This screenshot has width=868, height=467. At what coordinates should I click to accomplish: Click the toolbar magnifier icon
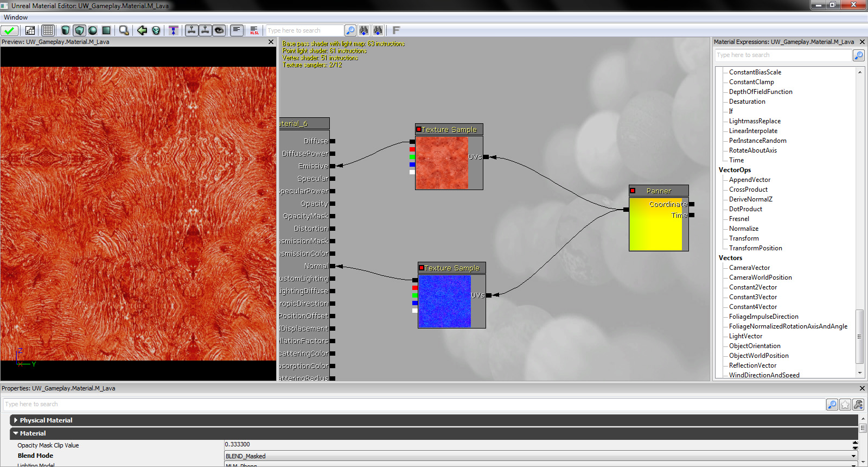click(124, 30)
